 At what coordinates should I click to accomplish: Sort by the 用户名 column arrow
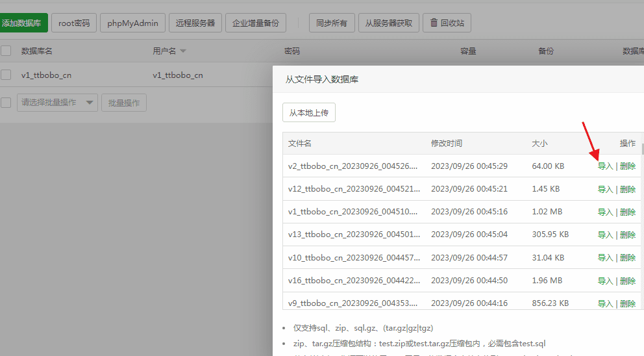(183, 51)
